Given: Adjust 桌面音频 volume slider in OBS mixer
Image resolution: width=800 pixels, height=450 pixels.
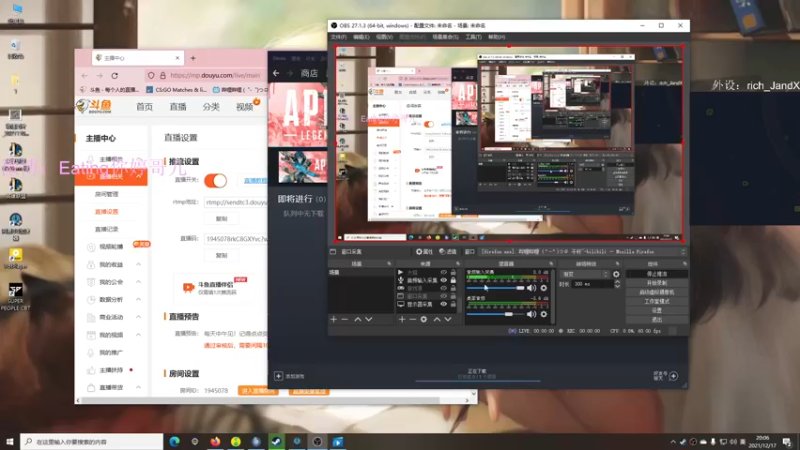Looking at the screenshot, I should pos(495,314).
